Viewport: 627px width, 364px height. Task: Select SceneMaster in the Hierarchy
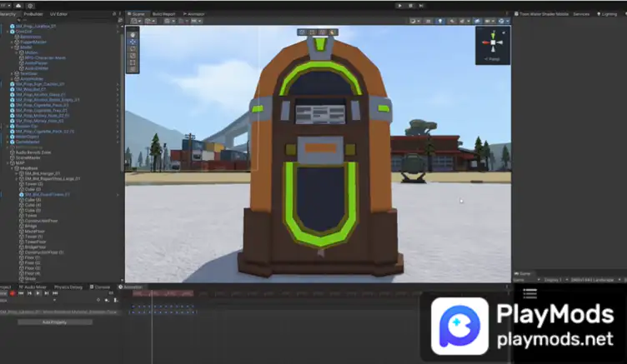click(x=28, y=157)
